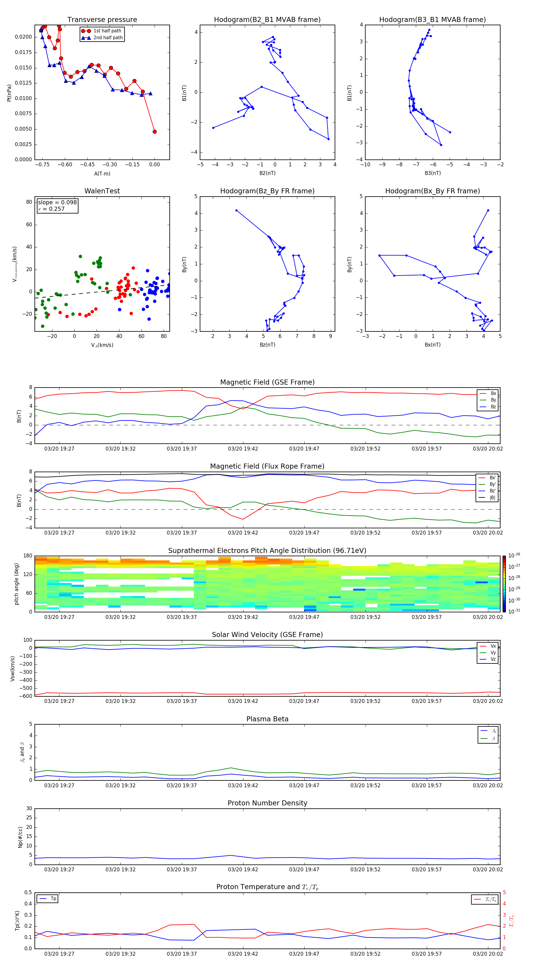The height and width of the screenshot is (980, 535).
Task: Click the WalenTest plot title
Action: pos(102,191)
